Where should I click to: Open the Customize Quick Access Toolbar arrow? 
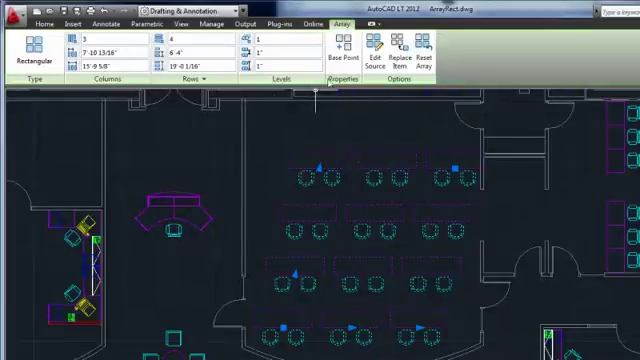coord(243,11)
